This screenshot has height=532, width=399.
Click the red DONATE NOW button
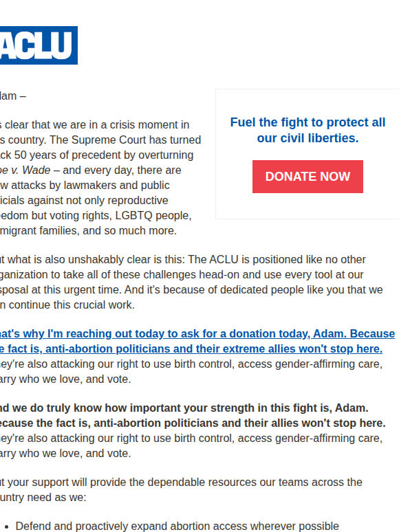click(308, 177)
